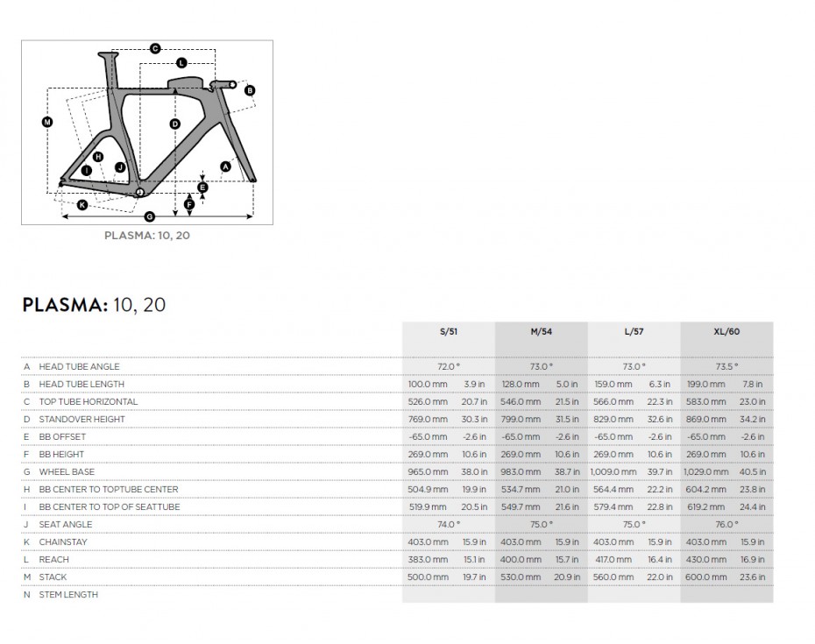This screenshot has width=815, height=644.
Task: Select the 500.0 mm stack value
Action: tap(428, 577)
